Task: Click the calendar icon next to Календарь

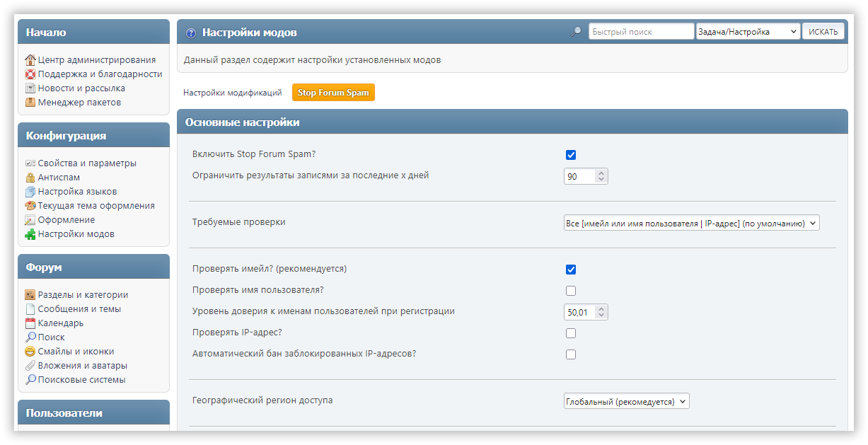Action: (x=30, y=323)
